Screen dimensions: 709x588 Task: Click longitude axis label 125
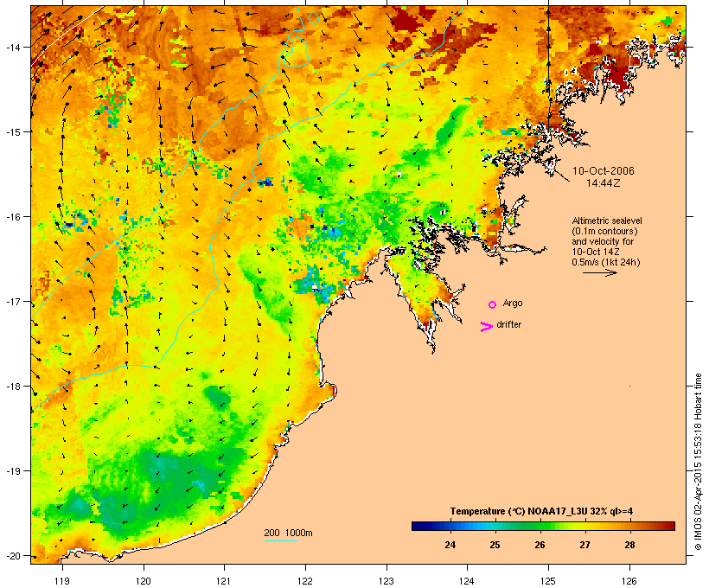coord(548,581)
